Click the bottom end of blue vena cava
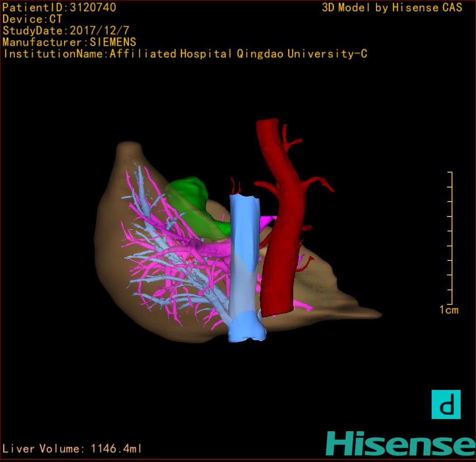476x462 pixels. (247, 334)
